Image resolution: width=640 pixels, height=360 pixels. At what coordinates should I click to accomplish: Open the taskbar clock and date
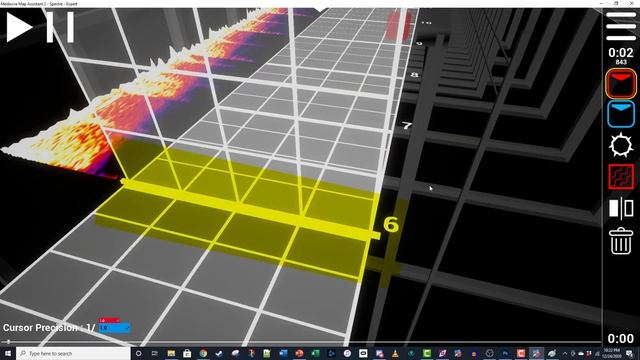(x=611, y=353)
